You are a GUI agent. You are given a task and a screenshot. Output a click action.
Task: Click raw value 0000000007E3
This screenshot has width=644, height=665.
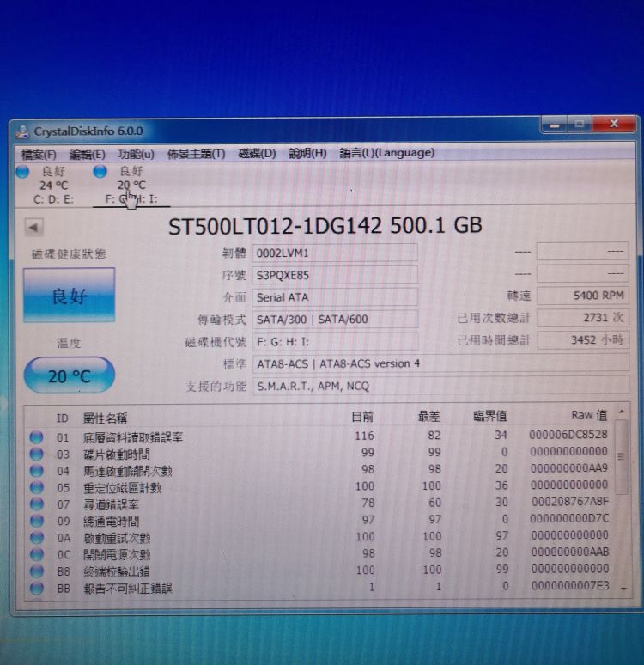pos(570,586)
